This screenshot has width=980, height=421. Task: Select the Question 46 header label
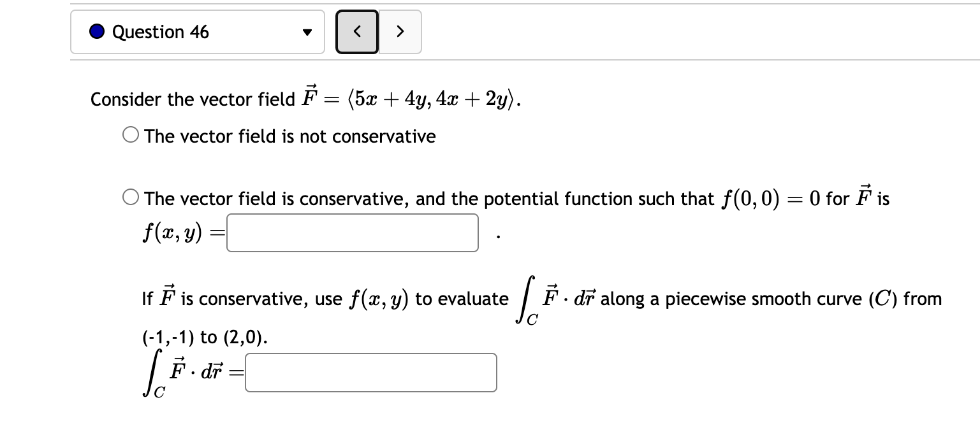point(159,31)
